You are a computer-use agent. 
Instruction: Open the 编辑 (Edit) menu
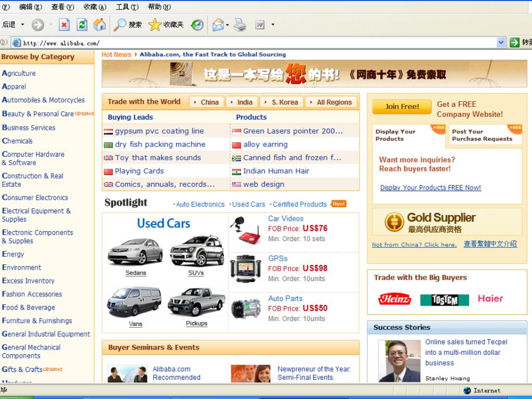pyautogui.click(x=31, y=7)
